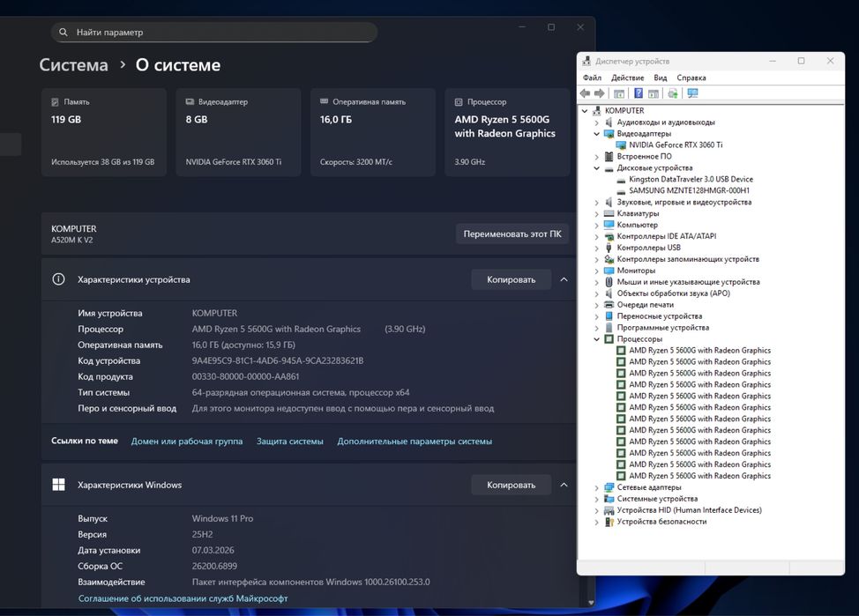The width and height of the screenshot is (859, 616).
Task: Click the scan for hardware changes monitor icon
Action: click(x=692, y=93)
